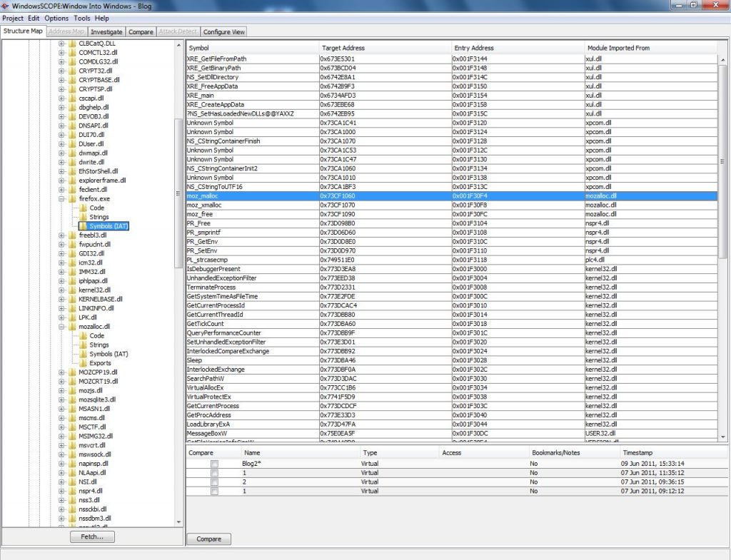Switch to the Configure View tab
731x560 pixels.
coord(223,31)
